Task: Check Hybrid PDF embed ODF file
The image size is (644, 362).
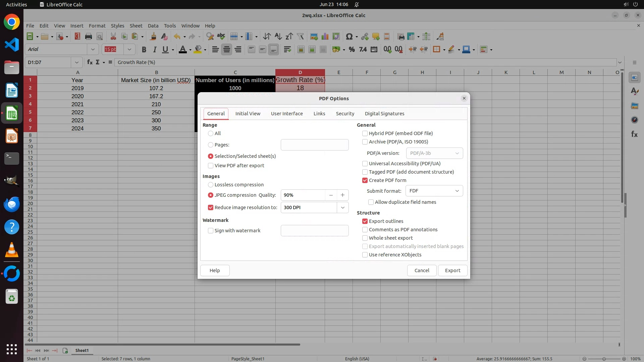Action: 365,133
